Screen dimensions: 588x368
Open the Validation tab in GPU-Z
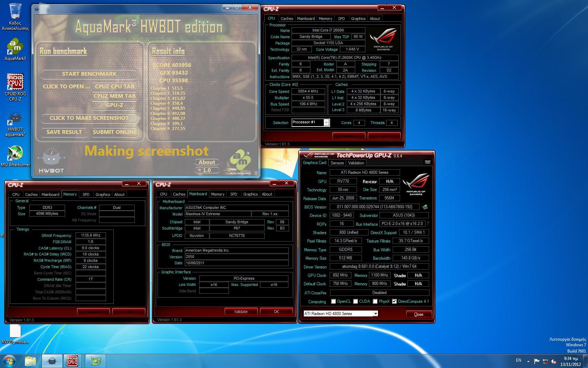[356, 163]
